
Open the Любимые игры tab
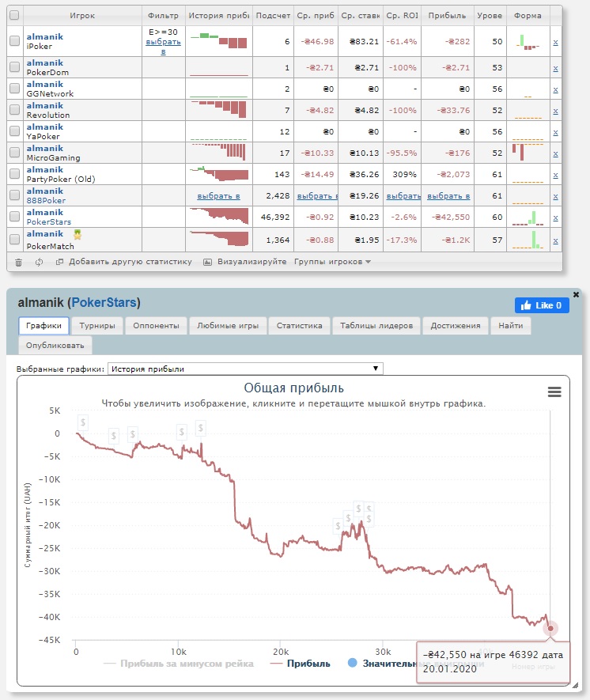(x=228, y=325)
